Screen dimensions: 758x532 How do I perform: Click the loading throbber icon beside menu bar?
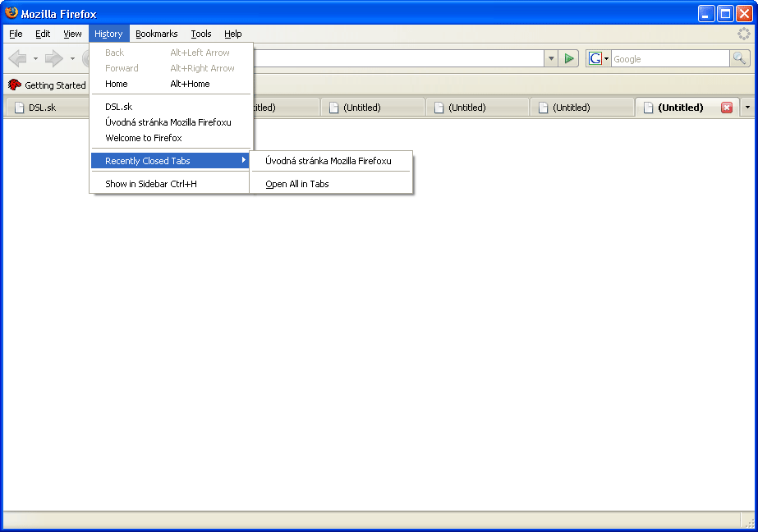[x=743, y=34]
